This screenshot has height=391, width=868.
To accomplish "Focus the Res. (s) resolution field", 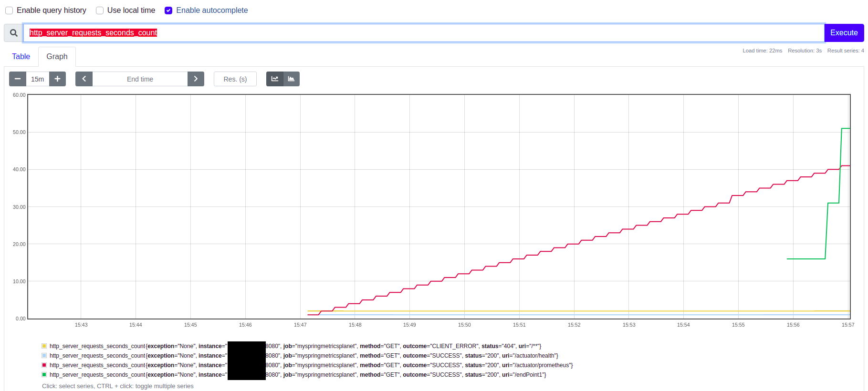I will (x=235, y=79).
